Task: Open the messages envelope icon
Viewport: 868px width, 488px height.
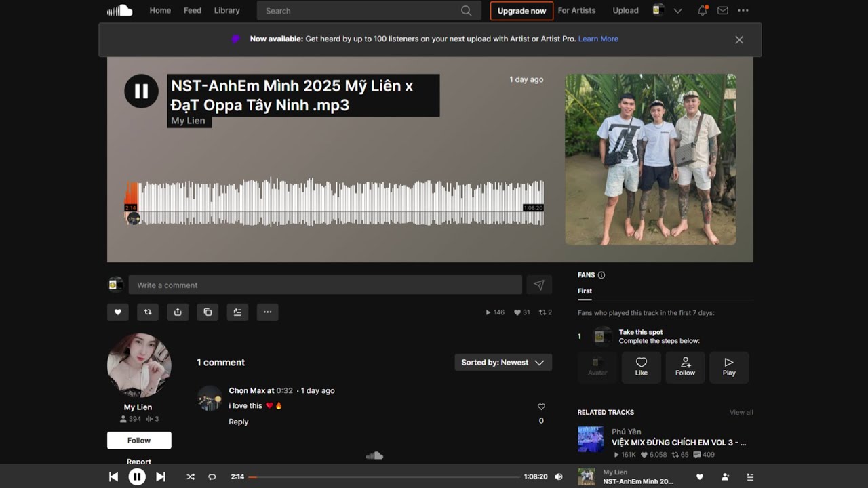Action: 723,11
